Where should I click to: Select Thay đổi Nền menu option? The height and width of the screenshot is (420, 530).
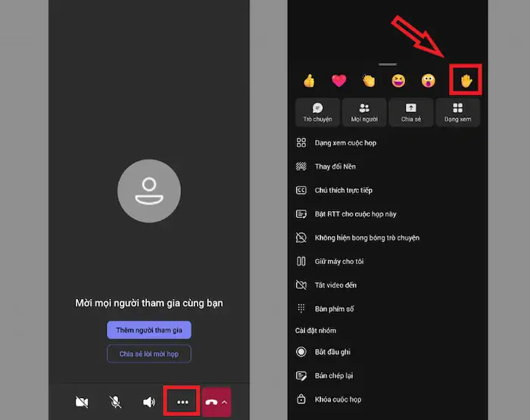[335, 166]
